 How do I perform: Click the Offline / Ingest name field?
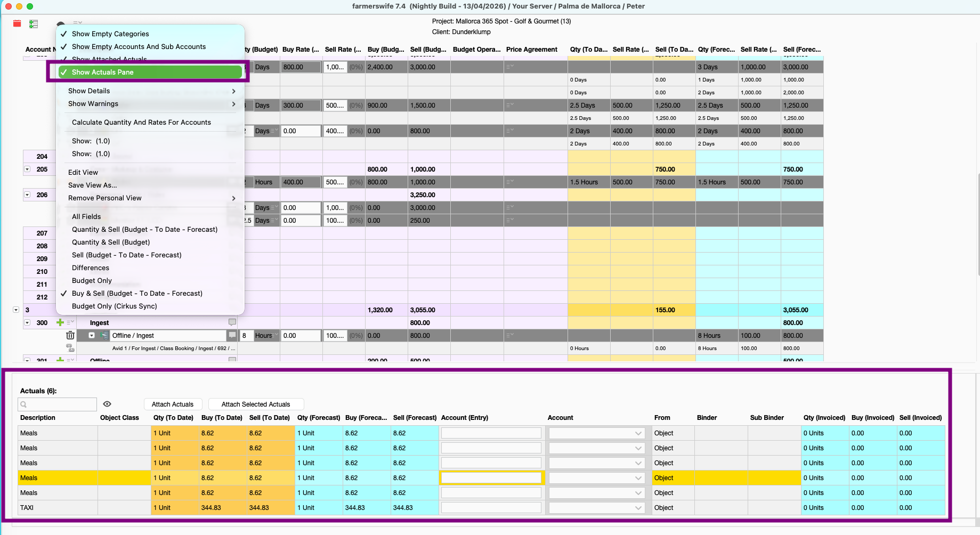[168, 335]
